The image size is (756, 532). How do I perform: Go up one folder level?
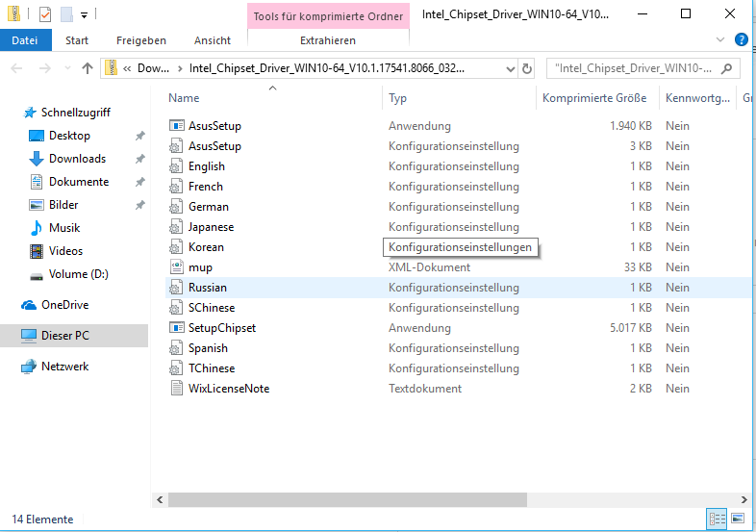tap(88, 68)
